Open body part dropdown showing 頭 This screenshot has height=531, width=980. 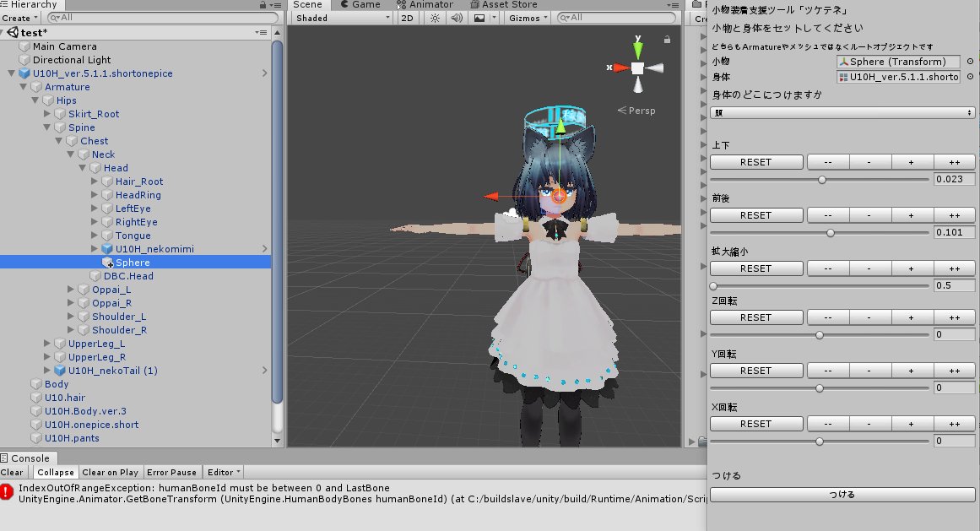click(842, 113)
